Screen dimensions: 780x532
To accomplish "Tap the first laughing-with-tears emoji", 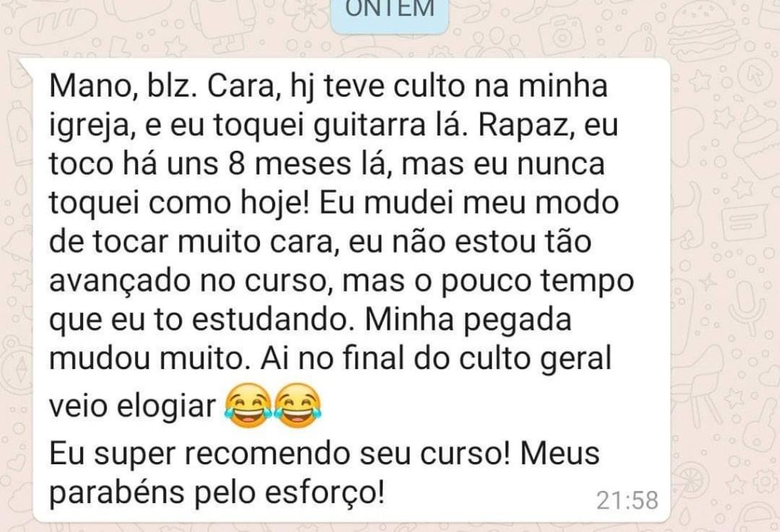I will point(248,406).
